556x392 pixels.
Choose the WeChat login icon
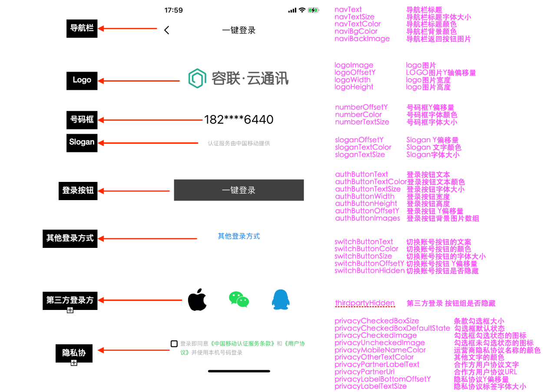pos(239,300)
